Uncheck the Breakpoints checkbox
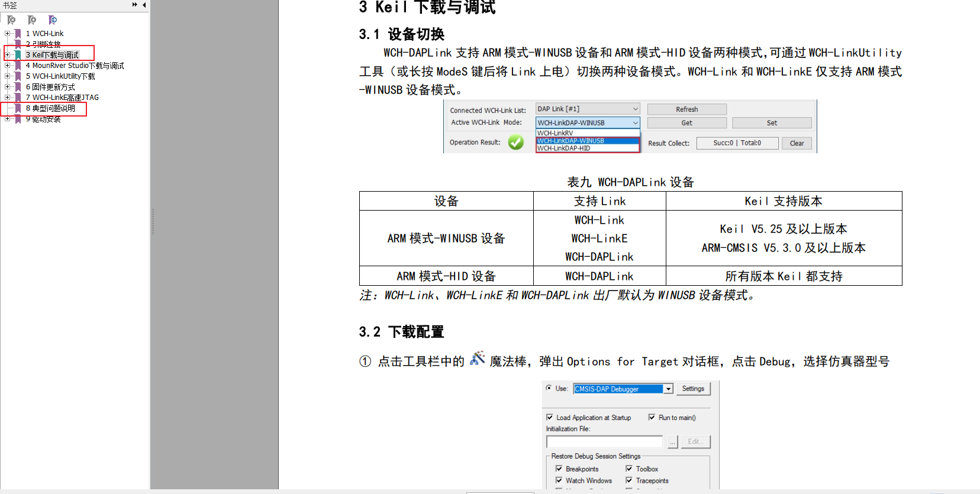Viewport: 980px width, 494px height. (x=559, y=469)
